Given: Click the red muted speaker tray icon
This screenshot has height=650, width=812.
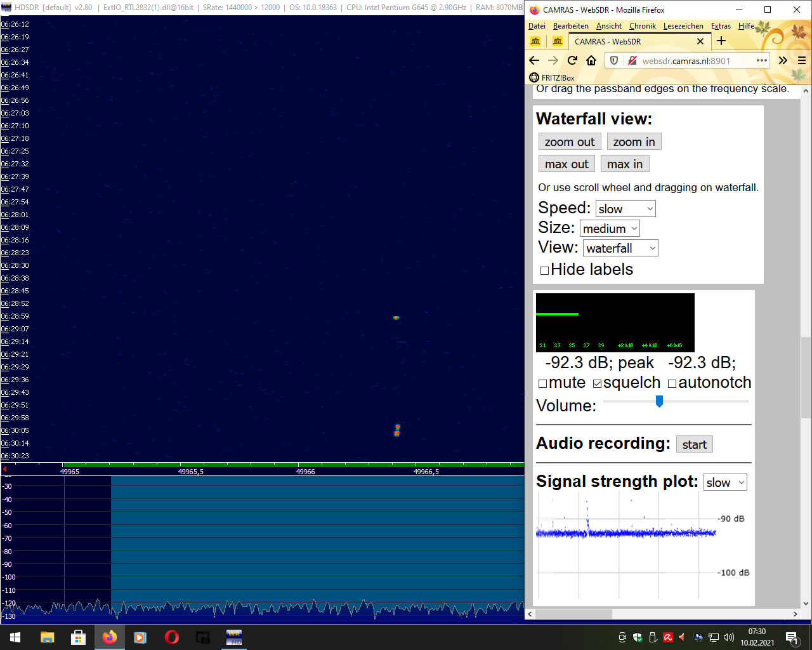Looking at the screenshot, I should (682, 637).
